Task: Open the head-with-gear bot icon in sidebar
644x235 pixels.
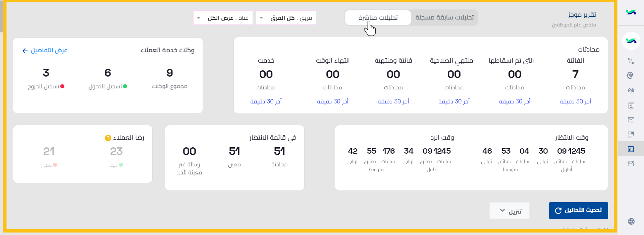Action: tap(630, 76)
